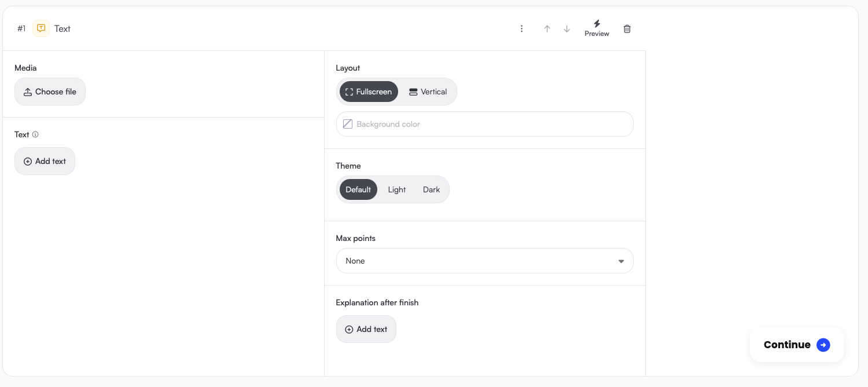Click Add text under the Text section
868x387 pixels.
(x=45, y=161)
